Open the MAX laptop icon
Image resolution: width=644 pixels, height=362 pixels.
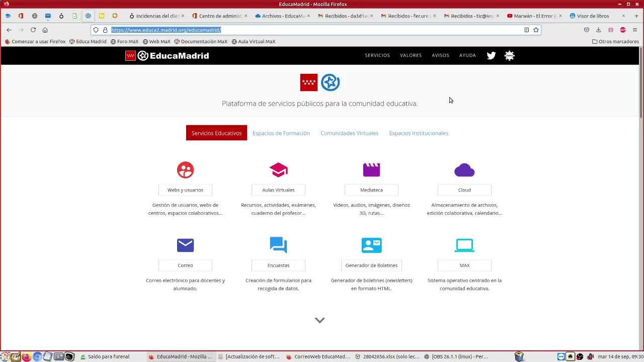point(464,245)
